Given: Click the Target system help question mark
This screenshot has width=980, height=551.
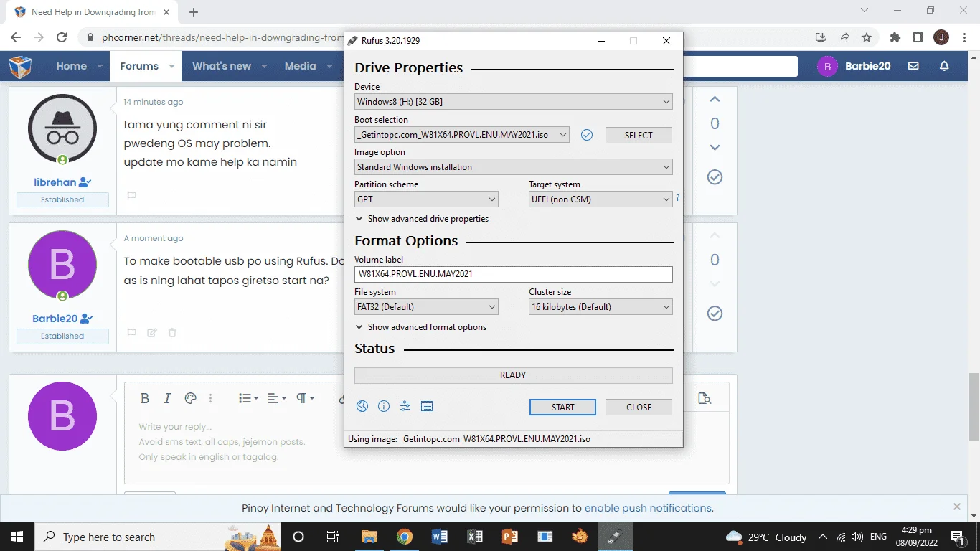Looking at the screenshot, I should point(677,198).
